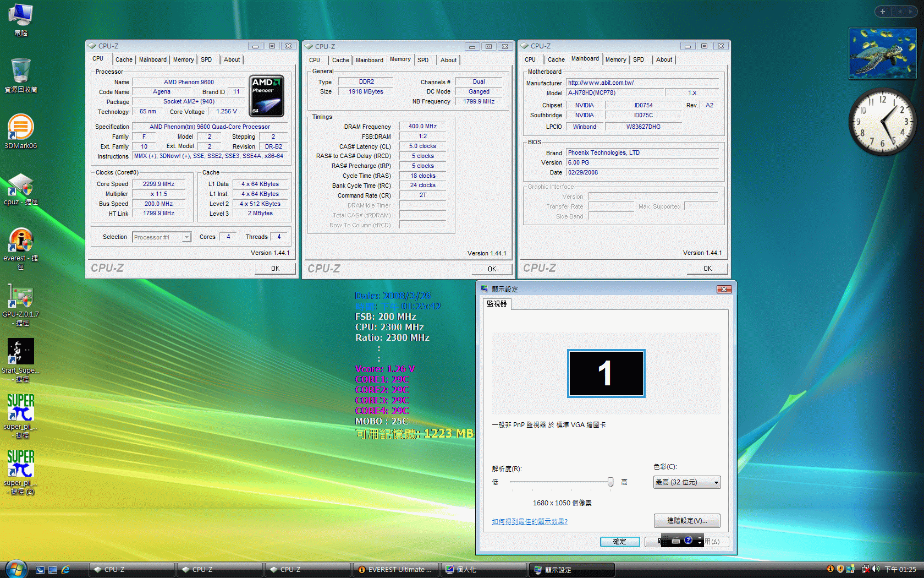Open the 資源回收筒 Recycle Bin icon

tap(20, 75)
